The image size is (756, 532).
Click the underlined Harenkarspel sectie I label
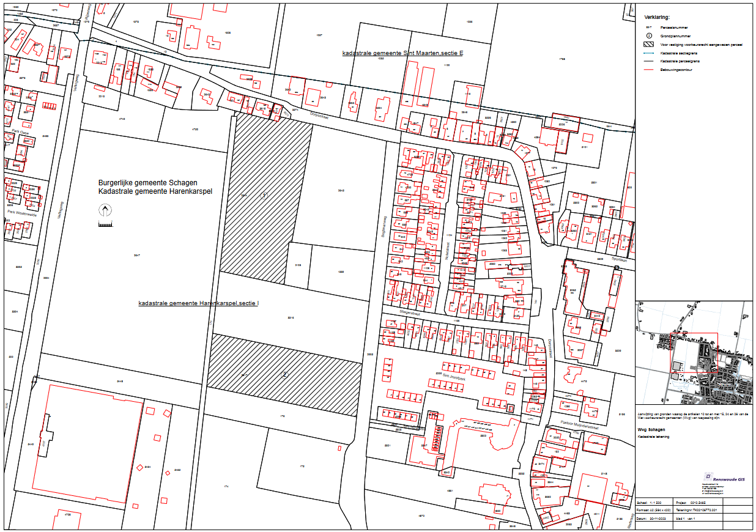tap(199, 303)
